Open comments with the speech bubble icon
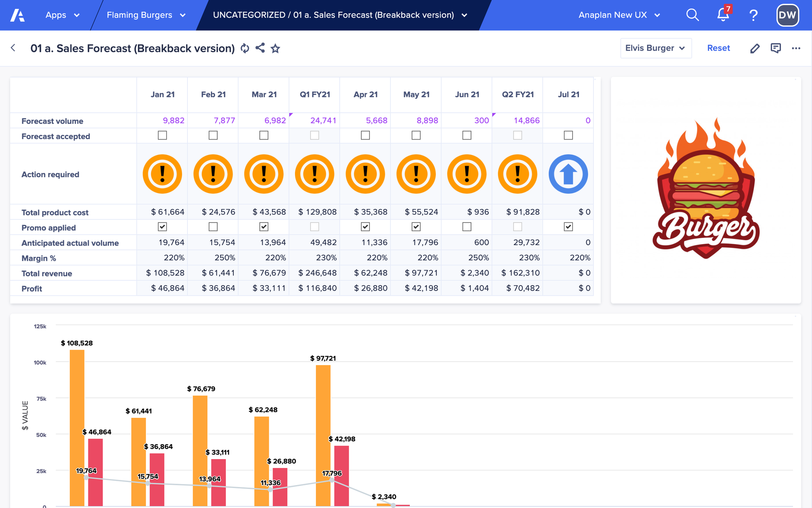This screenshot has height=508, width=812. pos(775,48)
